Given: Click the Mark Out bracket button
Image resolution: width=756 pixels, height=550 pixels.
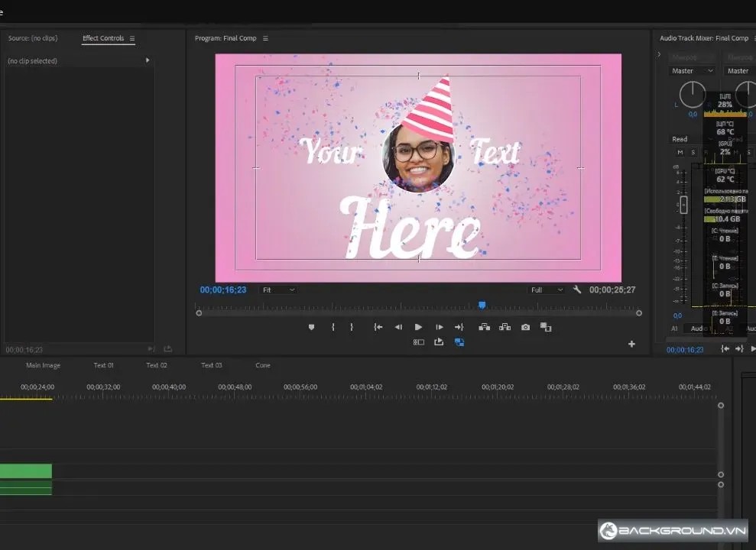Looking at the screenshot, I should pyautogui.click(x=352, y=327).
